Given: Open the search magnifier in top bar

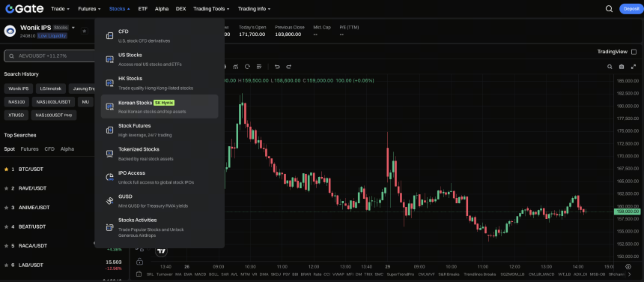Looking at the screenshot, I should click(x=609, y=9).
